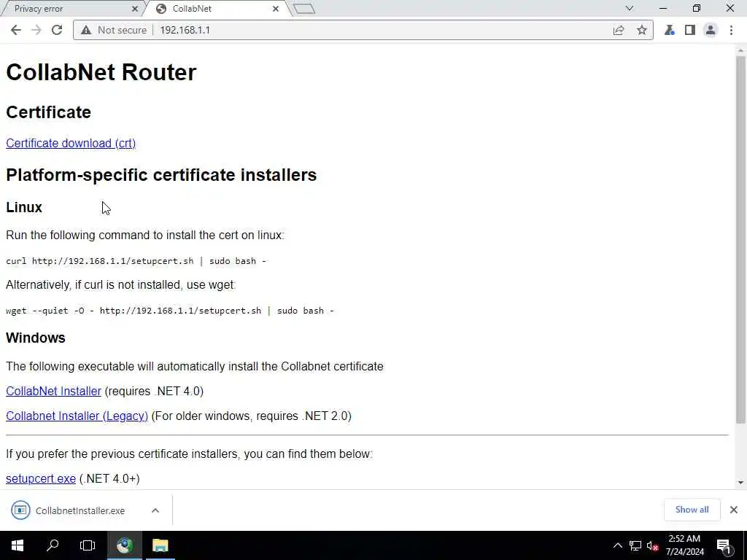Open the Chrome three-dot menu
This screenshot has height=560, width=747.
click(731, 30)
